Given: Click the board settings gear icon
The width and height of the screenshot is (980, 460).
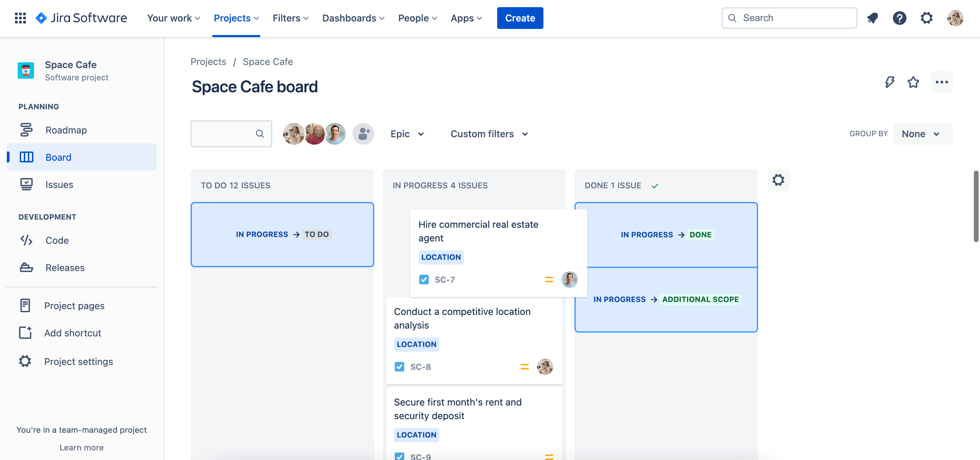Looking at the screenshot, I should 778,179.
